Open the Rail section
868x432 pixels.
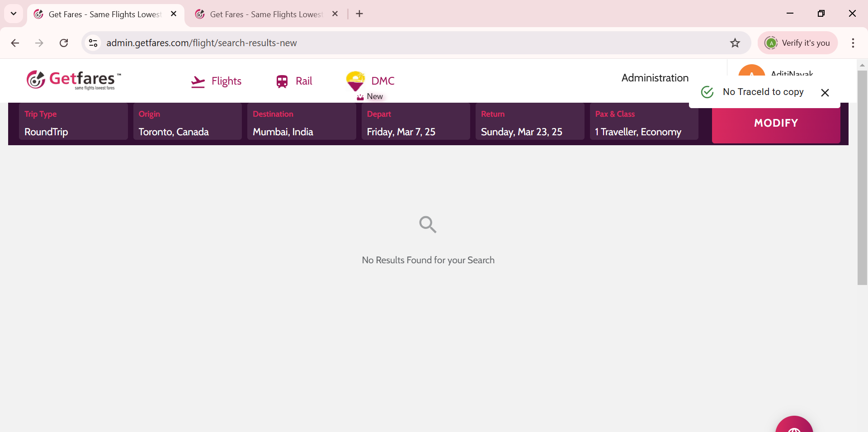click(294, 81)
